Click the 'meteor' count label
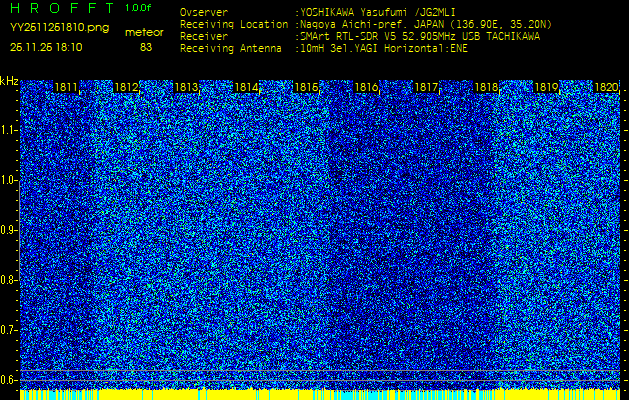Screen dimensions: 629x400 (144, 32)
